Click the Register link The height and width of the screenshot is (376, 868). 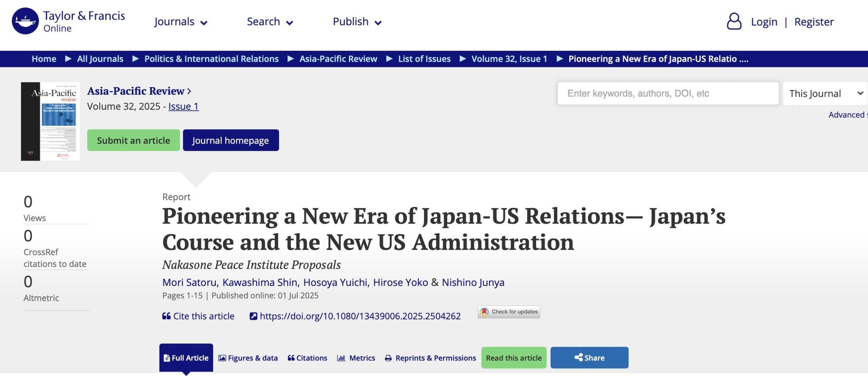tap(814, 22)
